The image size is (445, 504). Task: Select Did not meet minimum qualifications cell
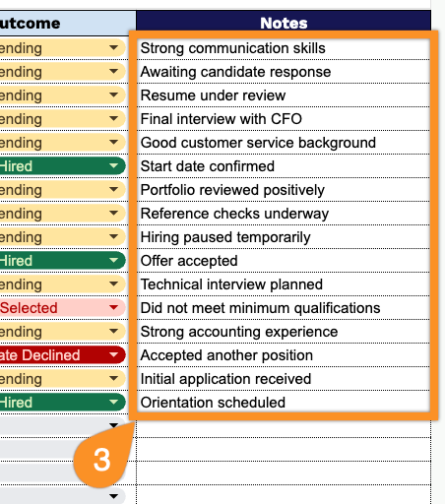coord(284,308)
